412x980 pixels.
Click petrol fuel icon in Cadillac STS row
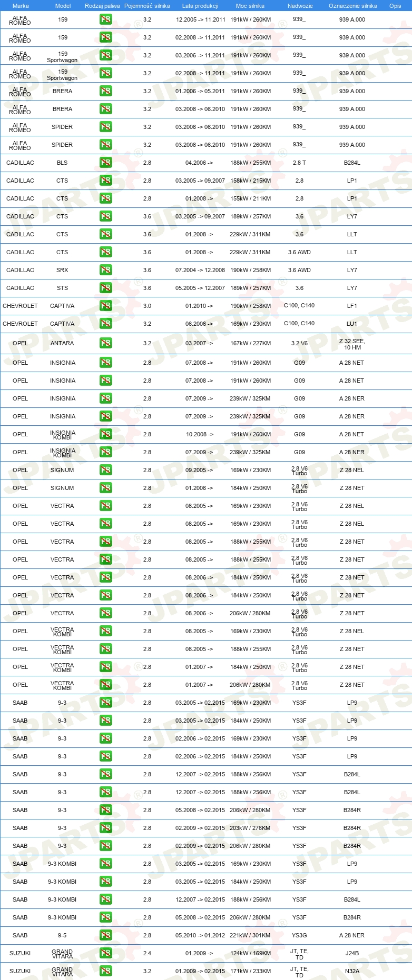pos(105,288)
